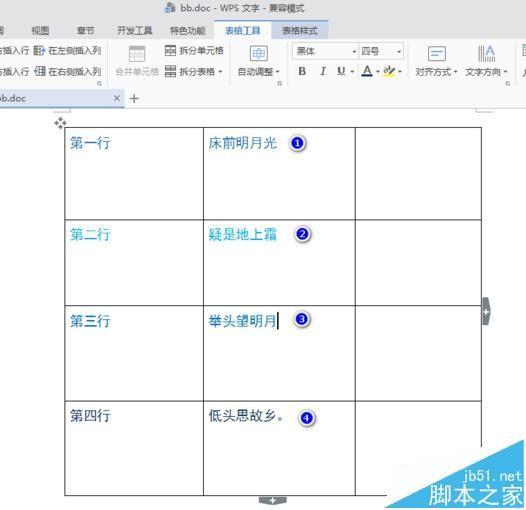
Task: Expand the 对齐方式 dropdown arrow
Action: click(455, 72)
